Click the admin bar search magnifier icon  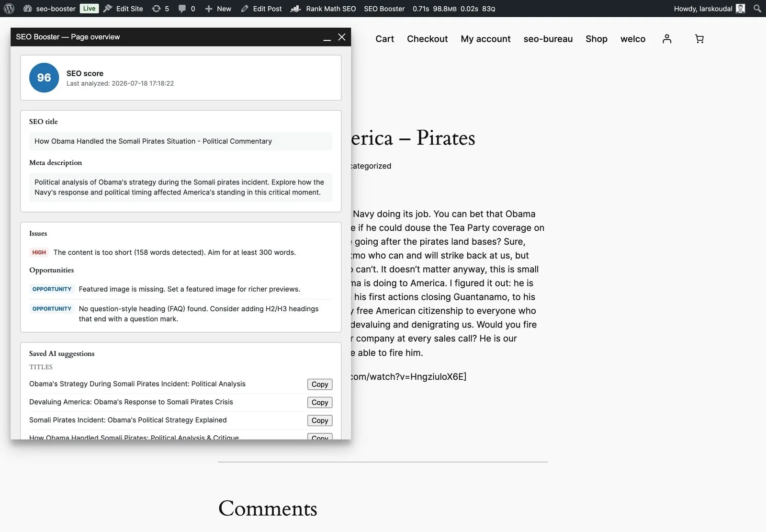tap(757, 9)
